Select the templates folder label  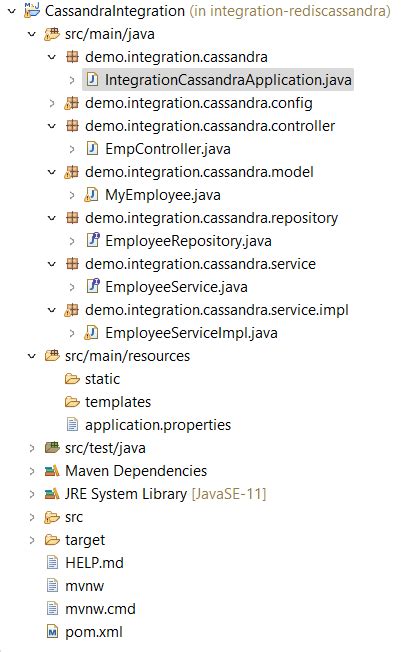118,402
